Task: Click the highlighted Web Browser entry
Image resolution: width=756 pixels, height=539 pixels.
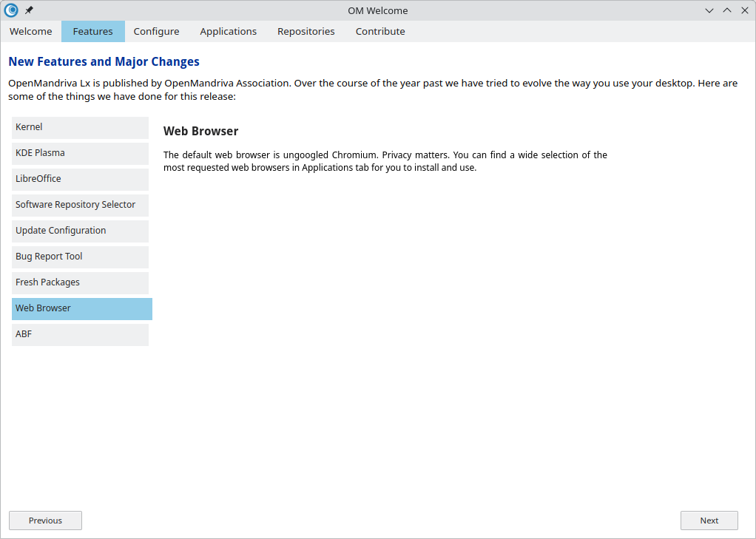Action: tap(82, 308)
